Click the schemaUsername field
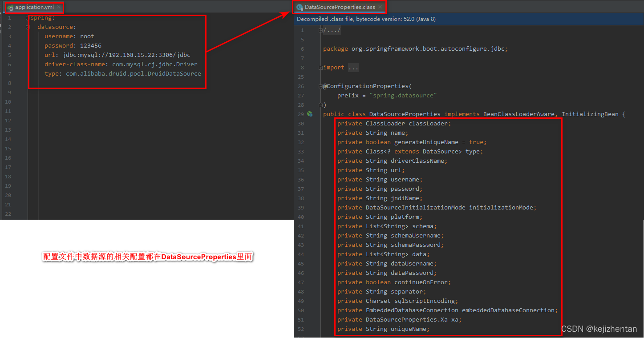 (390, 236)
